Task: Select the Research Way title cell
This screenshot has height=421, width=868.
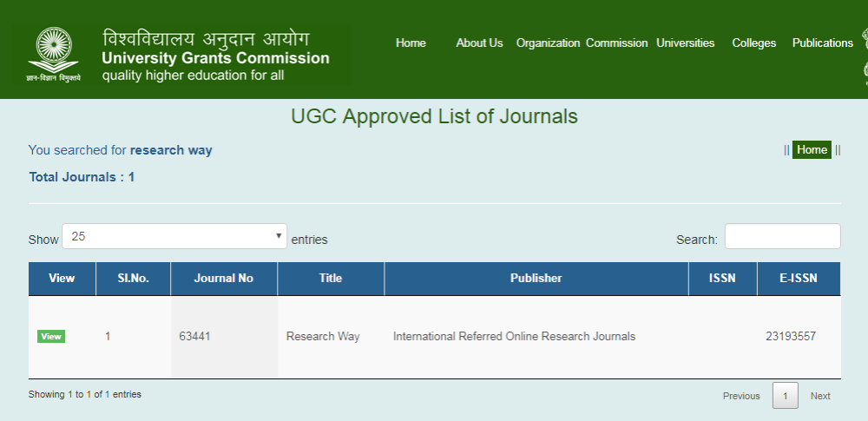Action: tap(331, 337)
